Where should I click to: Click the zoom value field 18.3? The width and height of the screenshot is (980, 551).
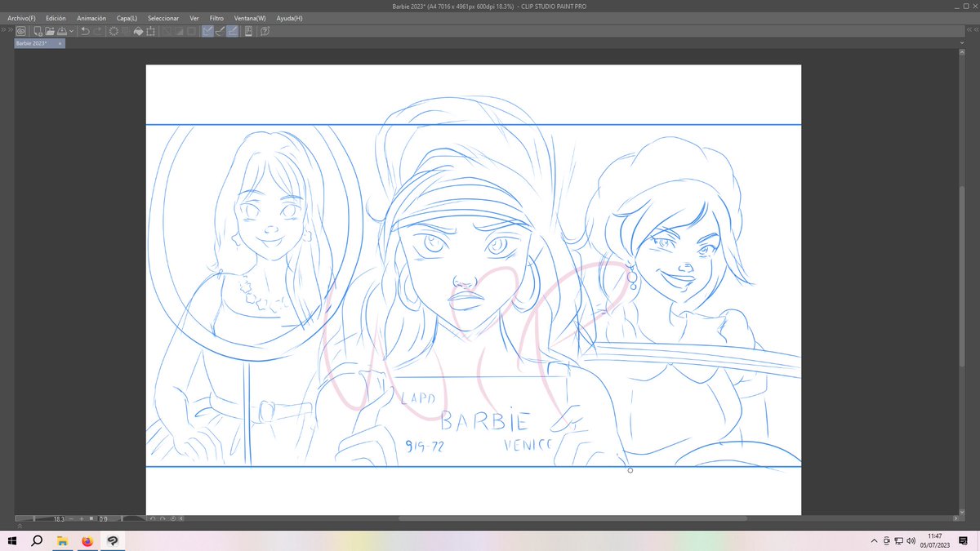tap(59, 518)
